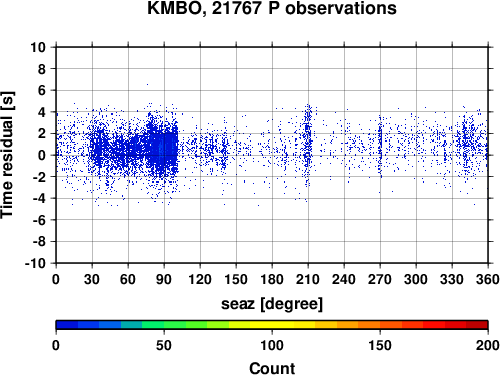This screenshot has width=500, height=375.
Task: Click the isolated outlier point above 6 seconds
Action: coord(147,85)
